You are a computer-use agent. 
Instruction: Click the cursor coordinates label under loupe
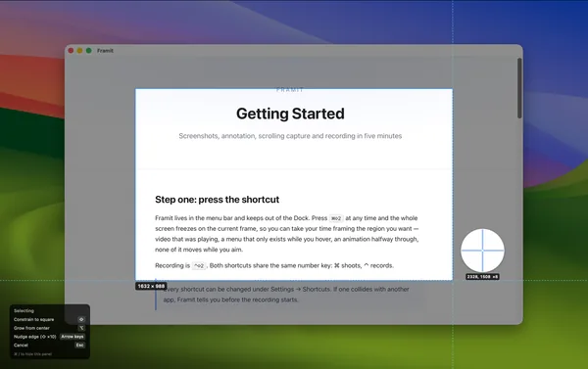[x=482, y=277]
